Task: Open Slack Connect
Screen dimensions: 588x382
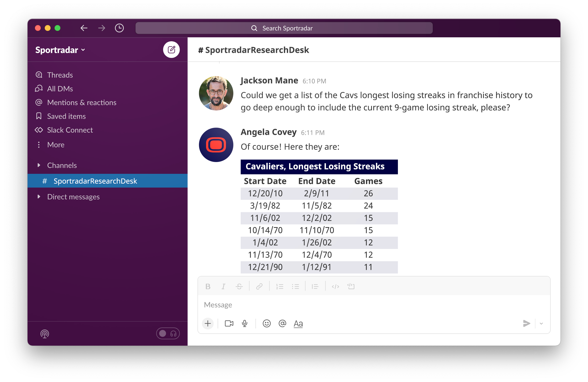Action: (x=70, y=130)
